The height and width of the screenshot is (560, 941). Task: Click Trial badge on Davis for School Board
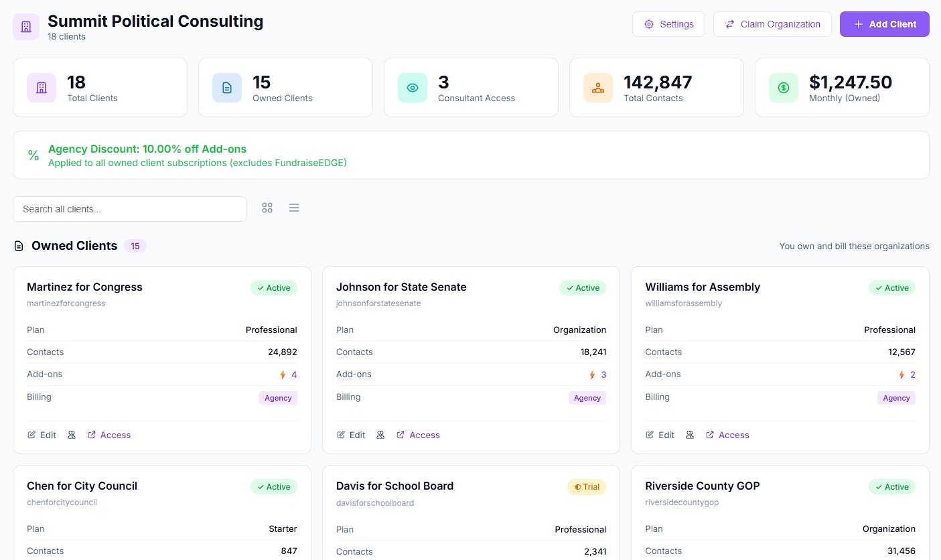[587, 487]
